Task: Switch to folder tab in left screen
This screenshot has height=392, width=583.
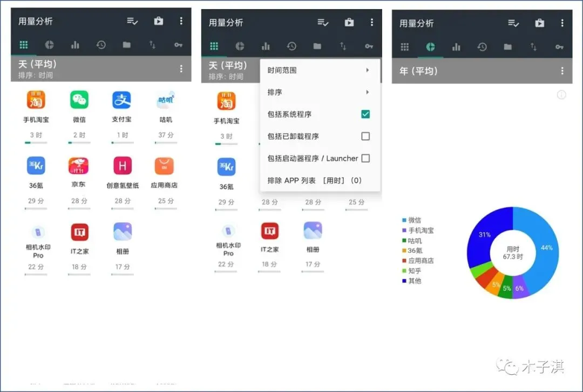Action: pos(127,45)
